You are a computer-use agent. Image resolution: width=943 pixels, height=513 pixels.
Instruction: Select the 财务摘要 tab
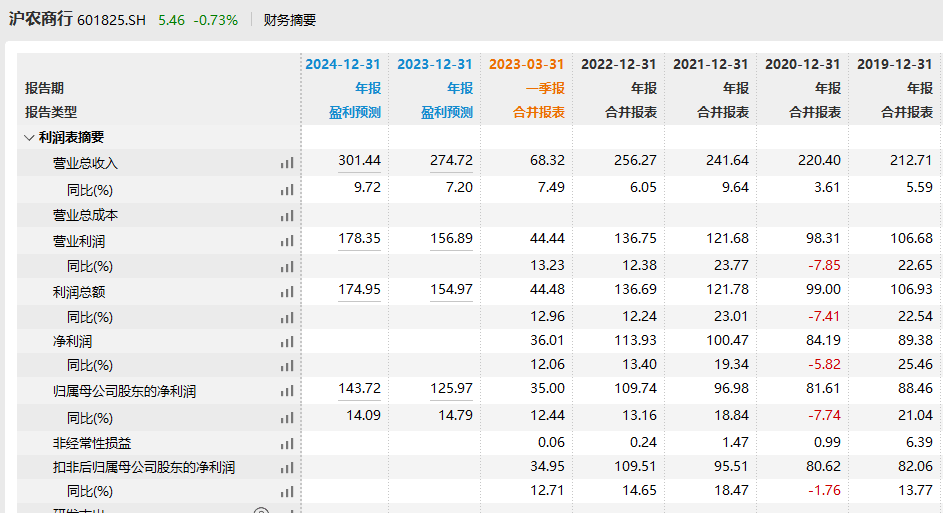coord(289,20)
